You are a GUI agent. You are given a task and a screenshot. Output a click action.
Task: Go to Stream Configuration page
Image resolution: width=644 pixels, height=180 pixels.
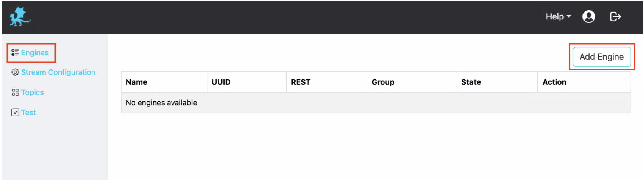pyautogui.click(x=58, y=72)
